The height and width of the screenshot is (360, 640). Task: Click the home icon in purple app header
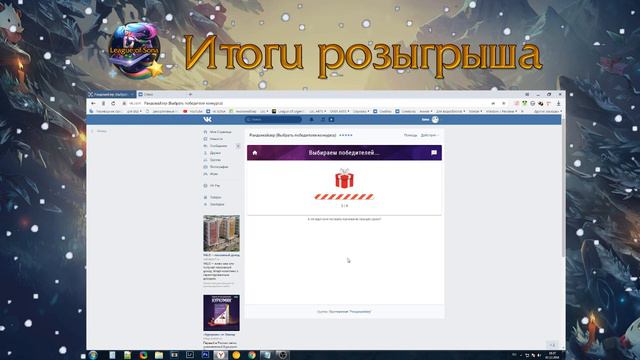coord(255,153)
